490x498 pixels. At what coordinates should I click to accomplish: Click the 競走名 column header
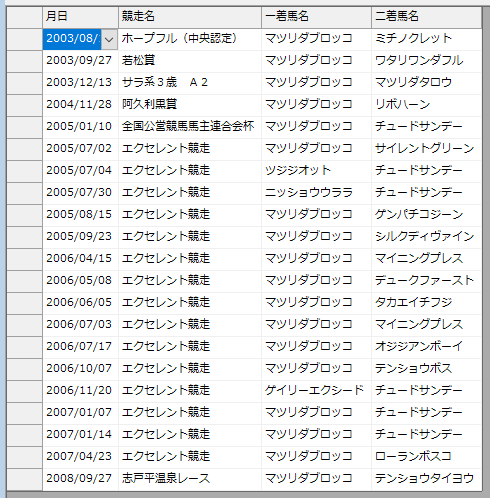(190, 17)
